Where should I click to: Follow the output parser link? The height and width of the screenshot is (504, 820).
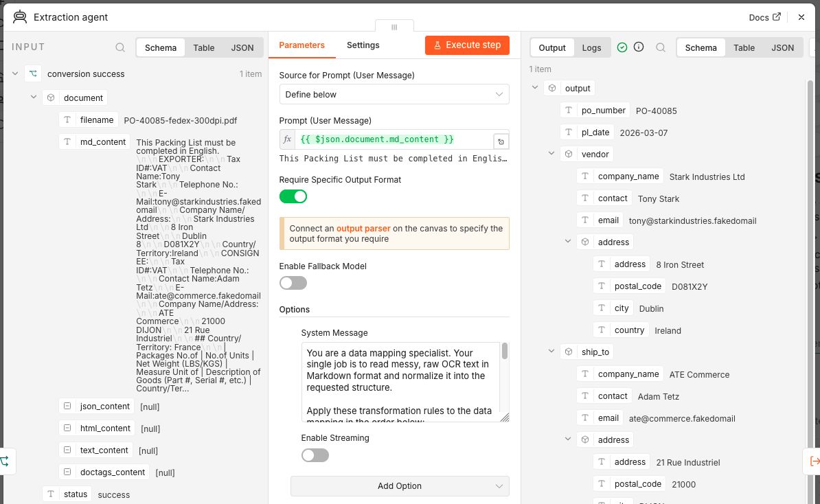pos(363,229)
